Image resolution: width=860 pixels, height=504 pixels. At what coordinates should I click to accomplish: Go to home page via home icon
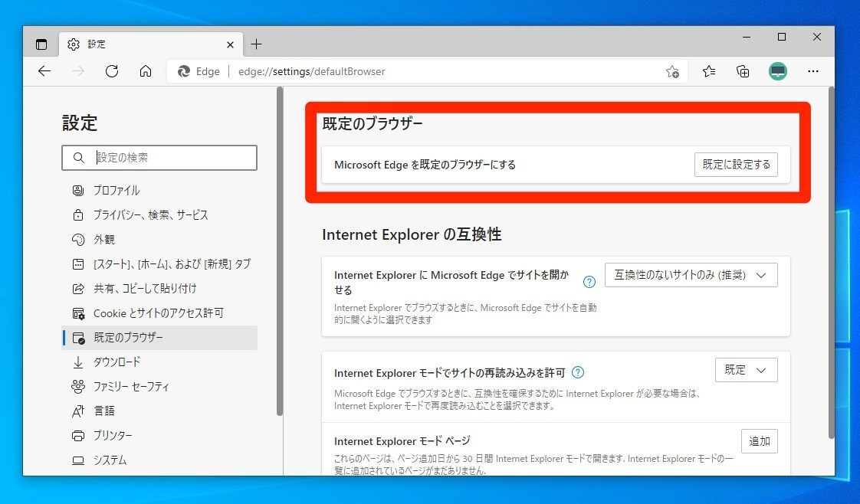(x=146, y=71)
